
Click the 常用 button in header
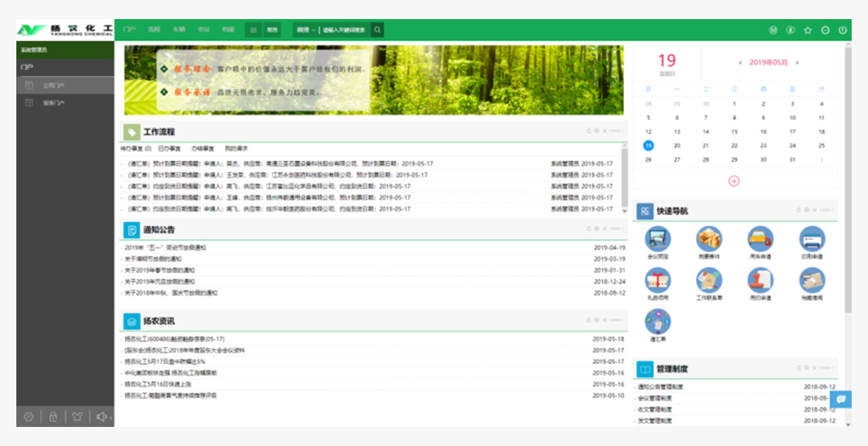[272, 30]
